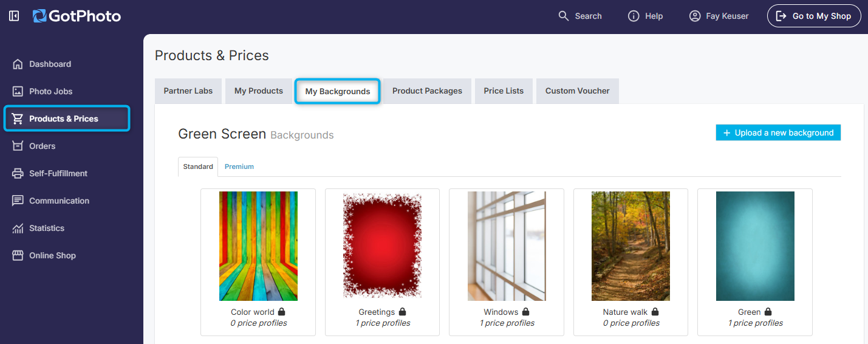Open the Photo Jobs menu label
This screenshot has width=868, height=344.
51,91
